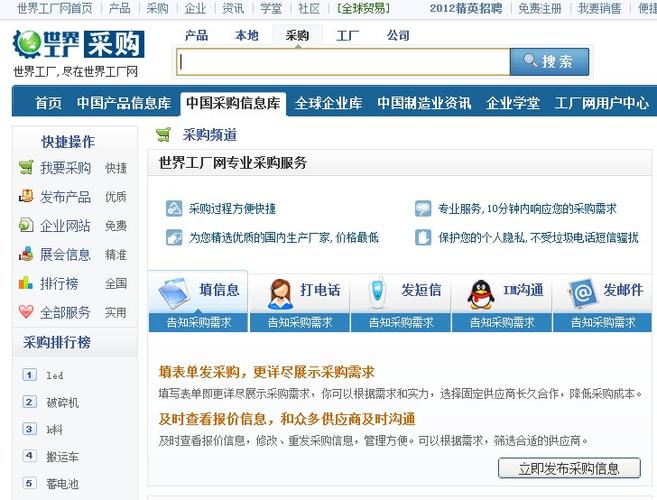The width and height of the screenshot is (657, 500).
Task: Open the 搬运车 ranking entry
Action: pos(62,456)
